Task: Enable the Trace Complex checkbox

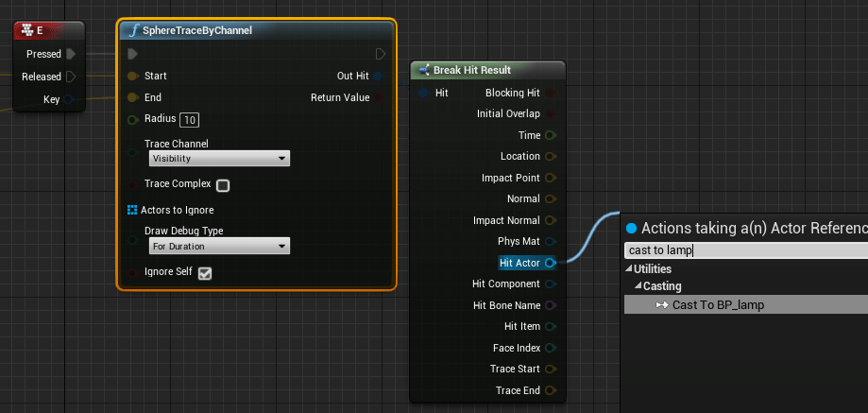Action: tap(223, 185)
